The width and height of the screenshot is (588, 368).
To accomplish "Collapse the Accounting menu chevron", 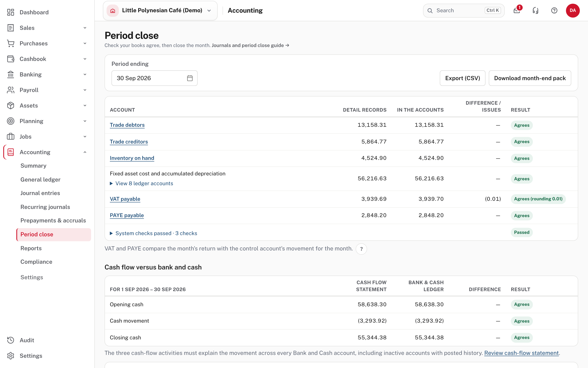I will (x=85, y=152).
